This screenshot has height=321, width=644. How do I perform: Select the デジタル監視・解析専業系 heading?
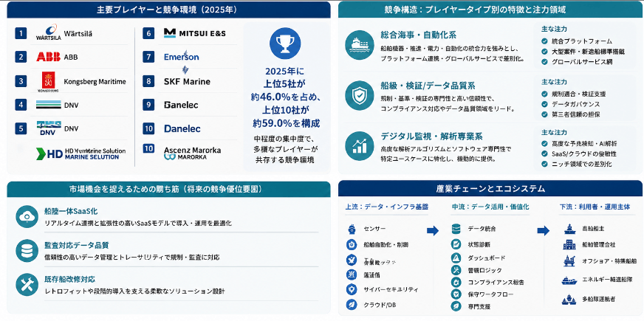pos(431,137)
